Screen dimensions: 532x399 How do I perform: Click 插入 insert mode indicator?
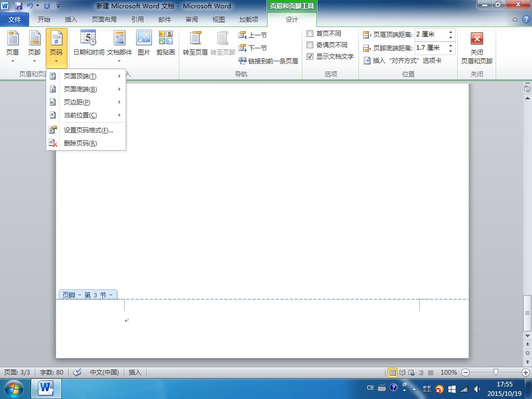pyautogui.click(x=135, y=372)
